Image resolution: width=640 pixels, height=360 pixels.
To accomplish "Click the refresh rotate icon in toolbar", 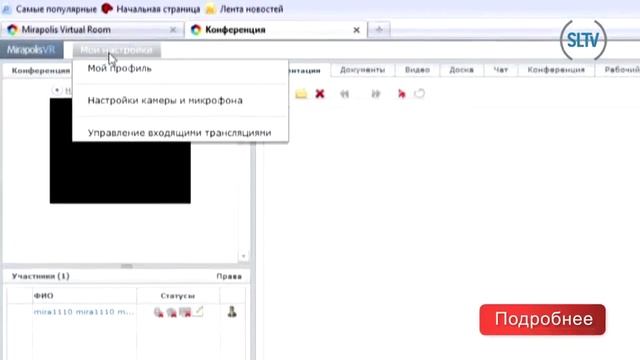I will (420, 94).
